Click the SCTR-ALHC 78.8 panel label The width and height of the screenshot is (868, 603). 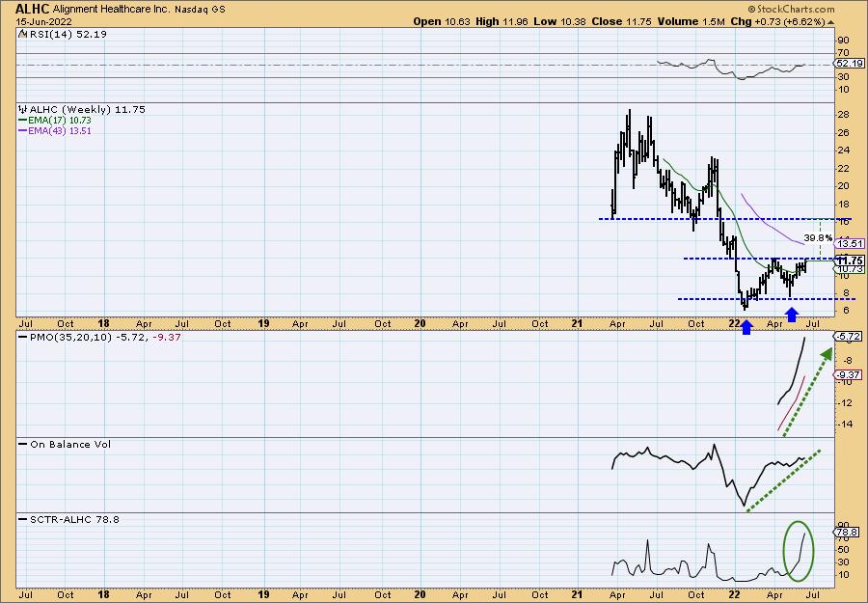point(74,519)
